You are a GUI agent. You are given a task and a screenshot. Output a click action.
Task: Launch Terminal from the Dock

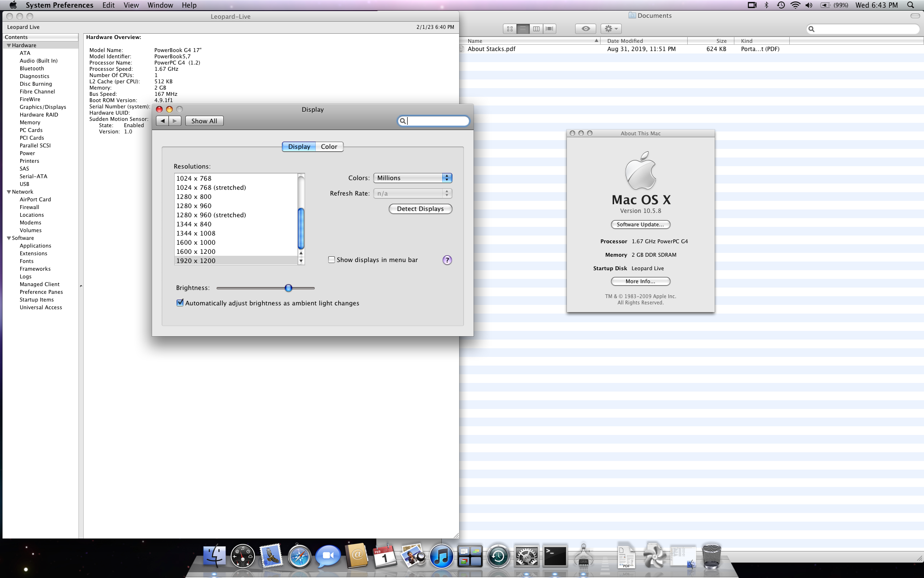[555, 556]
